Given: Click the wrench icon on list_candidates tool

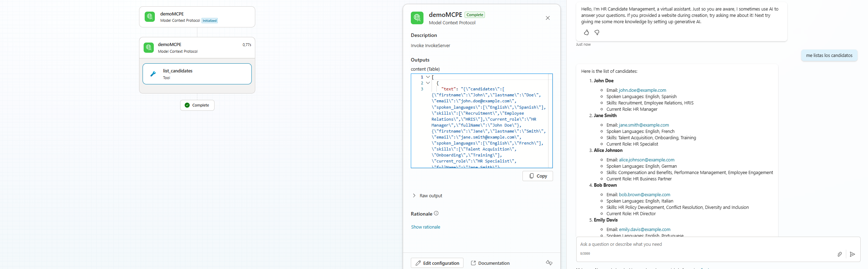Looking at the screenshot, I should [153, 74].
